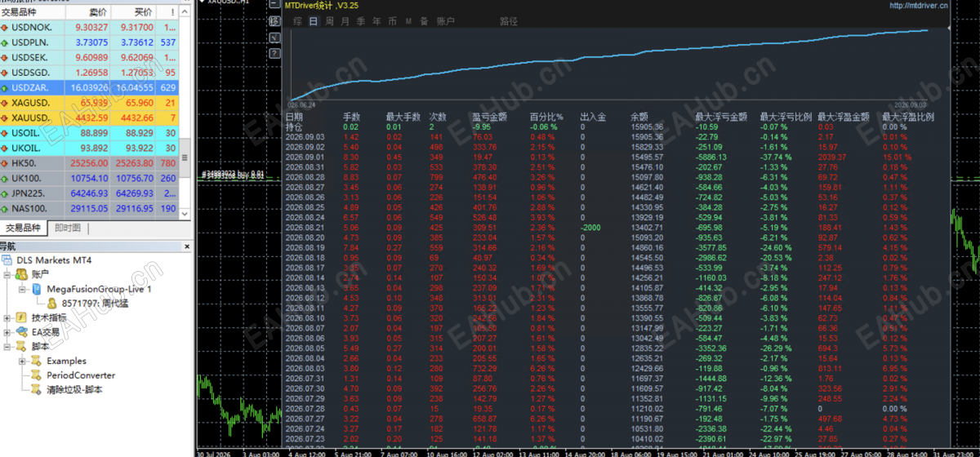Click the Examples script folder icon
This screenshot has height=457, width=980.
(x=37, y=361)
